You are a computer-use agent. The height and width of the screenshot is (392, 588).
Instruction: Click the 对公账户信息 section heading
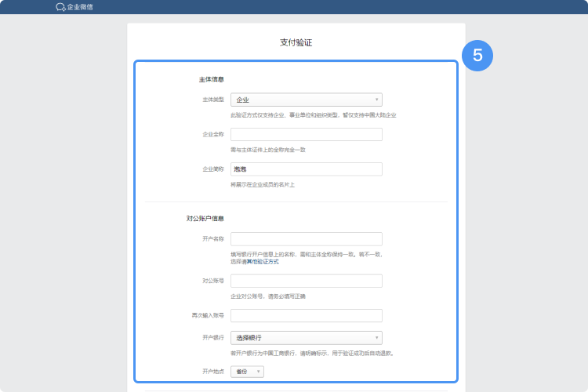pos(207,218)
